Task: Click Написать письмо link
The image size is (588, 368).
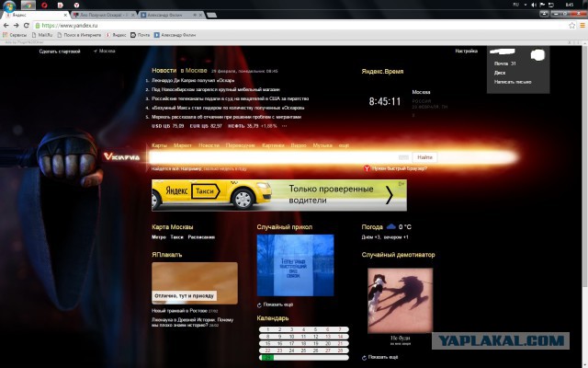Action: click(x=513, y=82)
